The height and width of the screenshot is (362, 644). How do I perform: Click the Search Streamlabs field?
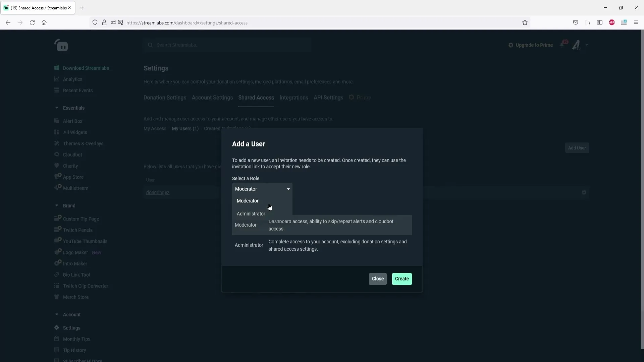tap(227, 45)
